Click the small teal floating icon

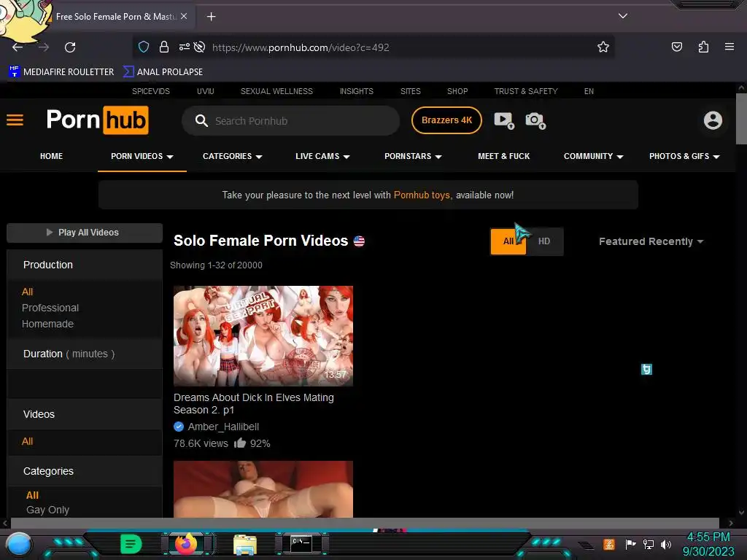tap(646, 369)
